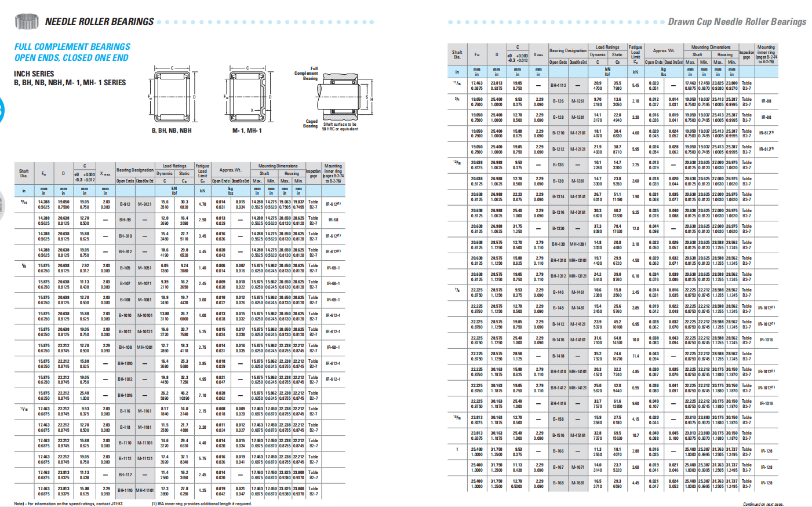This screenshot has height=507, width=812.
Task: Select the B-912 bearing designation cell
Action: [125, 204]
